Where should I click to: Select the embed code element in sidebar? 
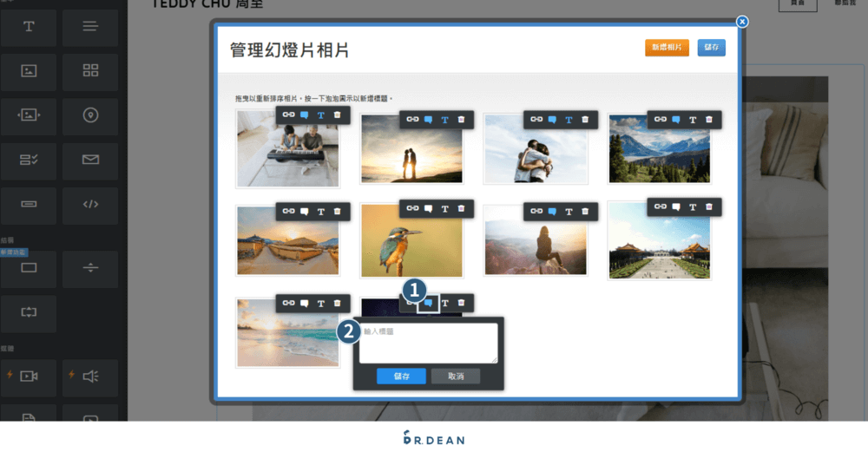90,204
